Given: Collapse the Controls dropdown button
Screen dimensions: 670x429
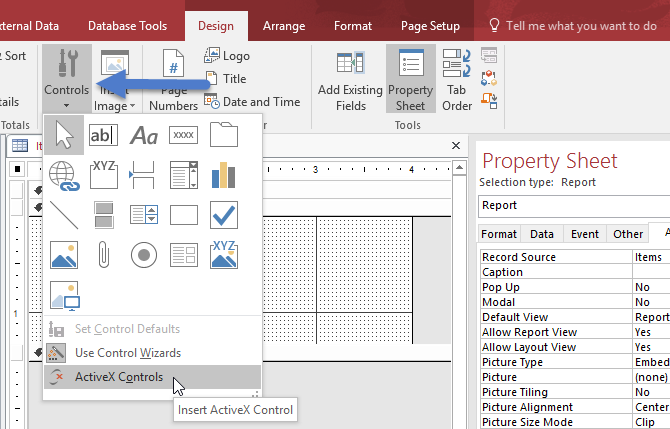Looking at the screenshot, I should (66, 78).
